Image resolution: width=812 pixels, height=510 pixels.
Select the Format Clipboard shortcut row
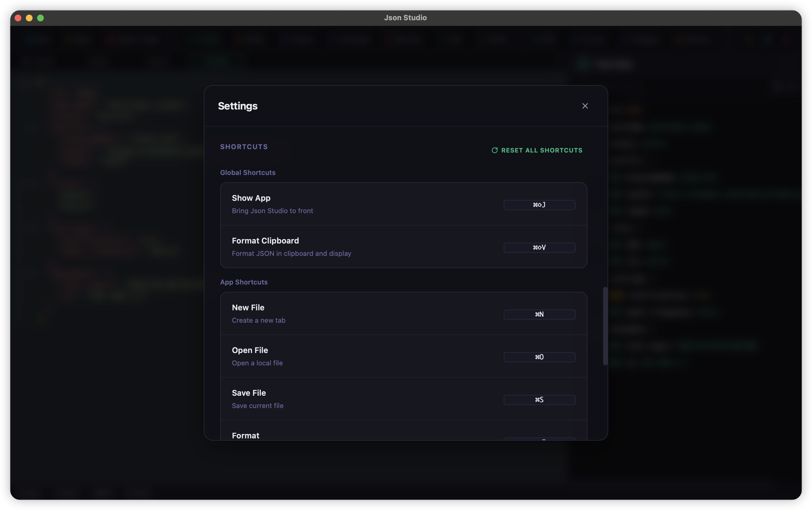pyautogui.click(x=371, y=247)
